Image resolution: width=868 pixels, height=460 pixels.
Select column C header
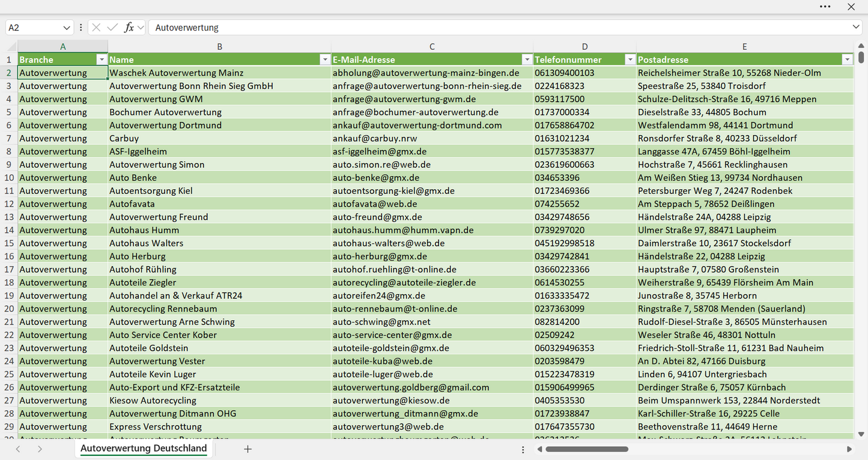tap(432, 46)
